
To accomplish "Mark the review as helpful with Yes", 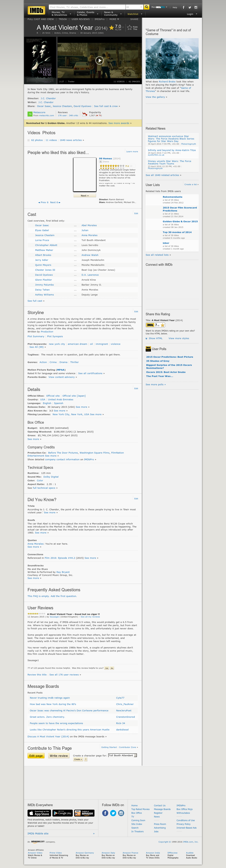I will click(x=107, y=668).
